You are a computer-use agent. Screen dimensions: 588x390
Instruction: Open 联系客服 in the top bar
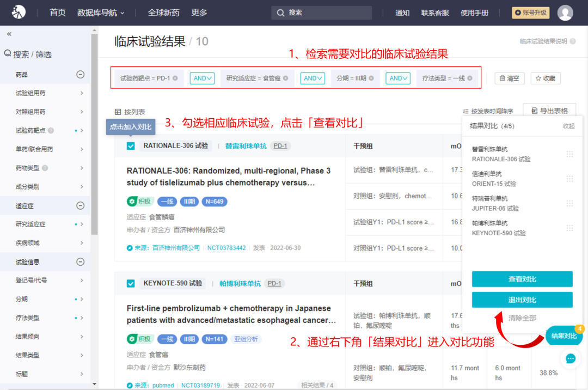[x=435, y=13]
